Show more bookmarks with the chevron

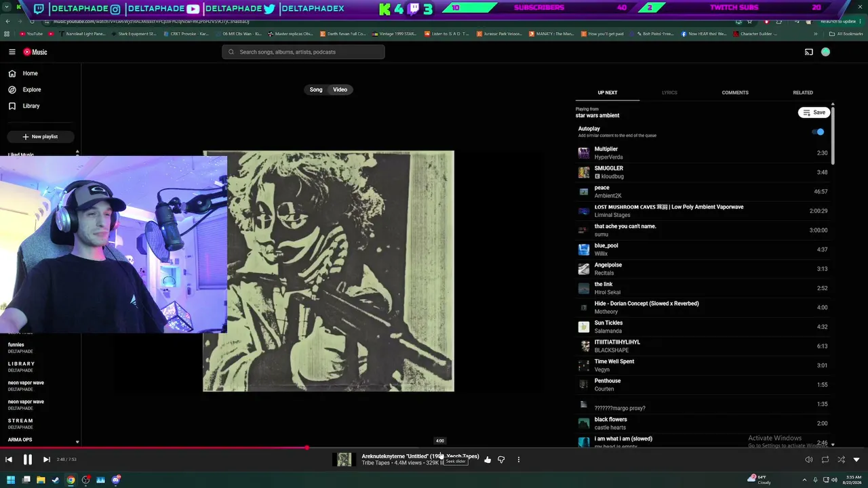pos(816,34)
